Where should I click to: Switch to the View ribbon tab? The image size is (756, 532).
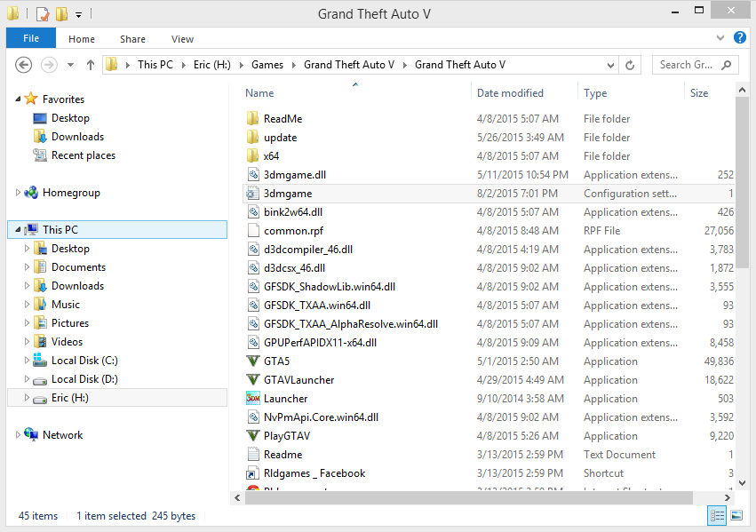182,39
